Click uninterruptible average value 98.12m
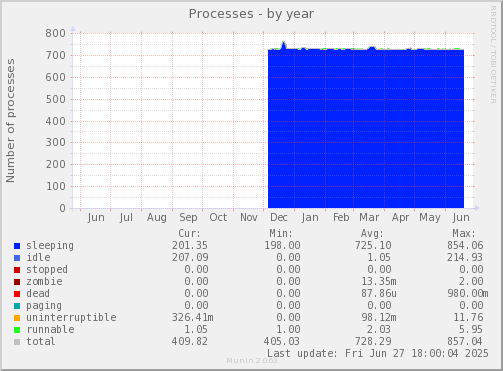 379,317
